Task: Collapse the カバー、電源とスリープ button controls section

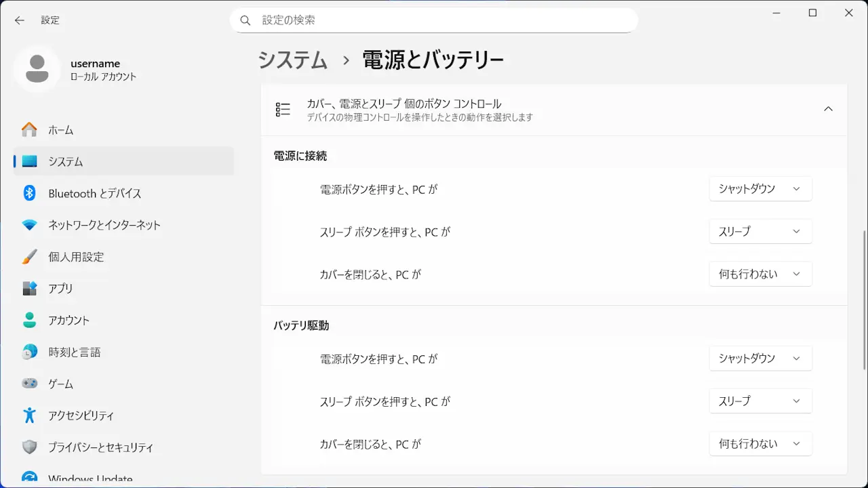Action: tap(828, 109)
